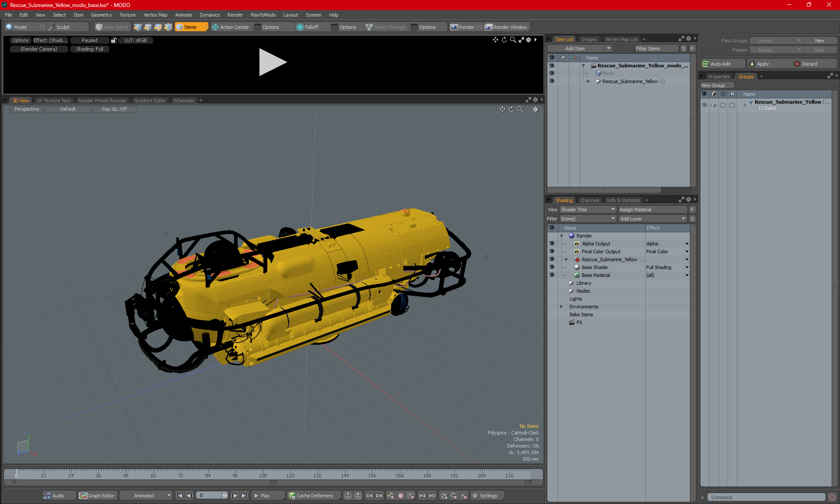This screenshot has width=840, height=504.
Task: Click the Assign Material button
Action: 652,210
